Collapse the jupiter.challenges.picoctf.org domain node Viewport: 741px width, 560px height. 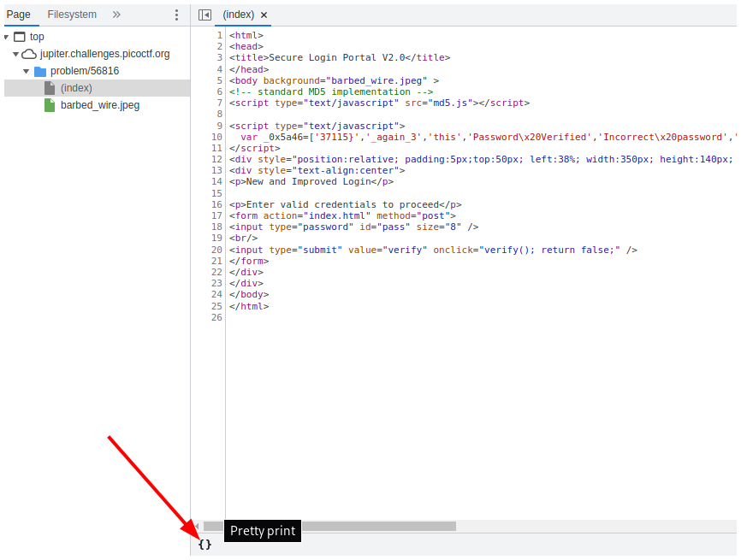pyautogui.click(x=16, y=54)
